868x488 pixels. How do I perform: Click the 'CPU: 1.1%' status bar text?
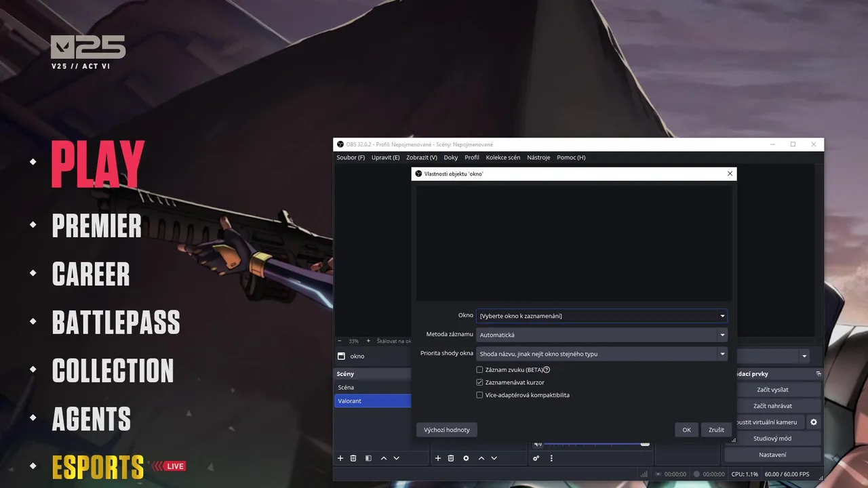pyautogui.click(x=745, y=474)
